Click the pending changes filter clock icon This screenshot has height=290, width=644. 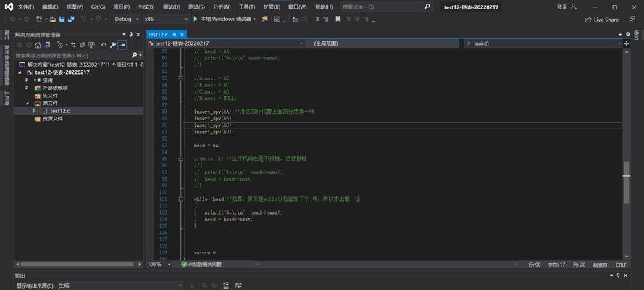click(x=61, y=45)
